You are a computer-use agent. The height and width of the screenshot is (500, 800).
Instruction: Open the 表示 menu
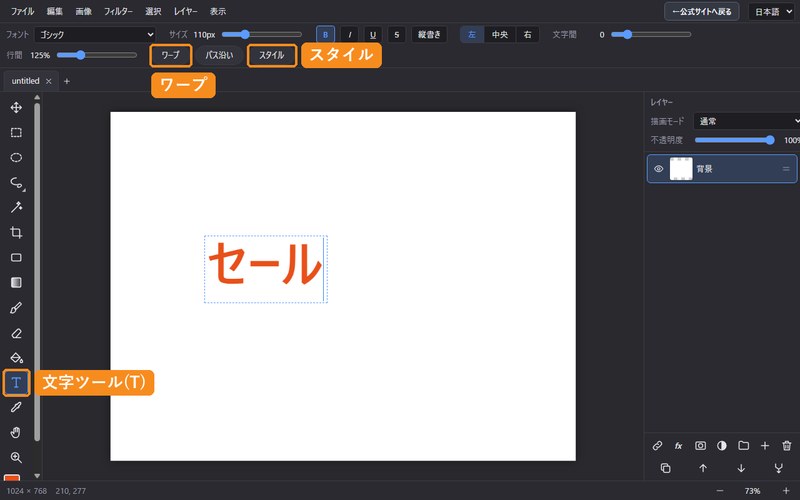pos(218,11)
